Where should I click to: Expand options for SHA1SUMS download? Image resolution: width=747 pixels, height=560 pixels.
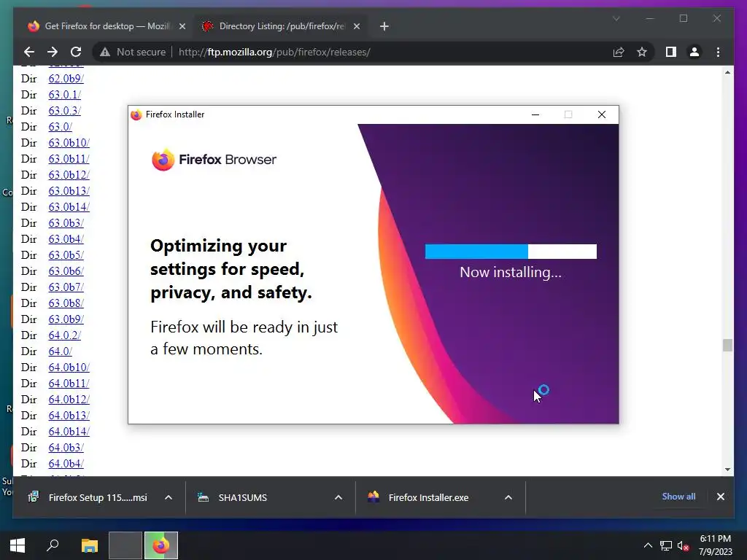click(x=338, y=497)
